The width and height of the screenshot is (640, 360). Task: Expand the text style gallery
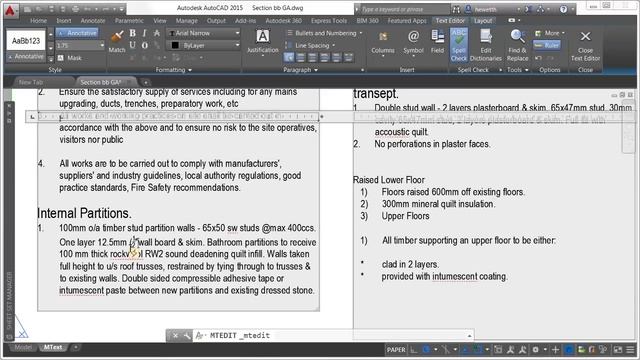tap(51, 59)
